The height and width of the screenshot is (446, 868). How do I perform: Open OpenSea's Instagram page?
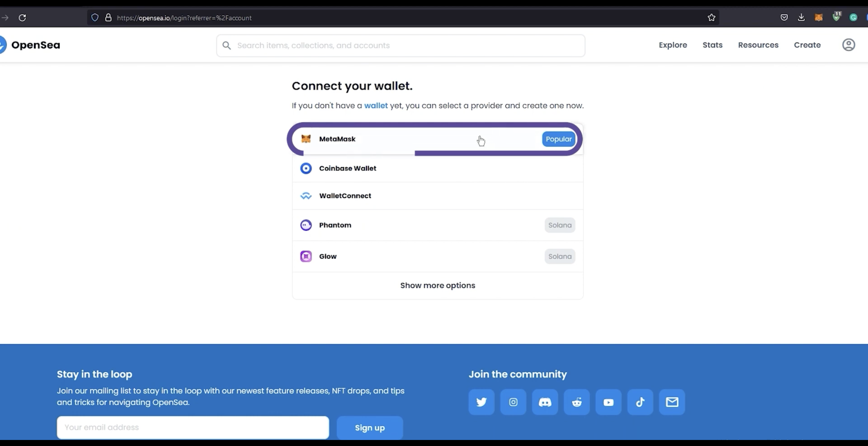(513, 402)
